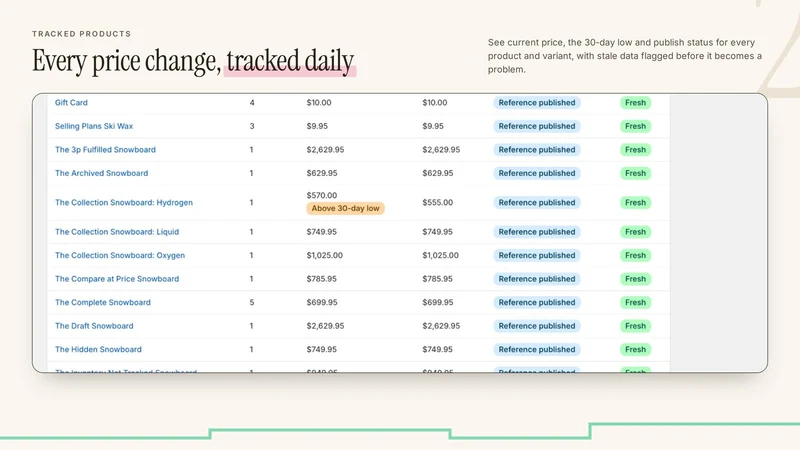Screen dimensions: 800x450
Task: Click Reference published badge for Hydrogen snowboard
Action: click(537, 203)
